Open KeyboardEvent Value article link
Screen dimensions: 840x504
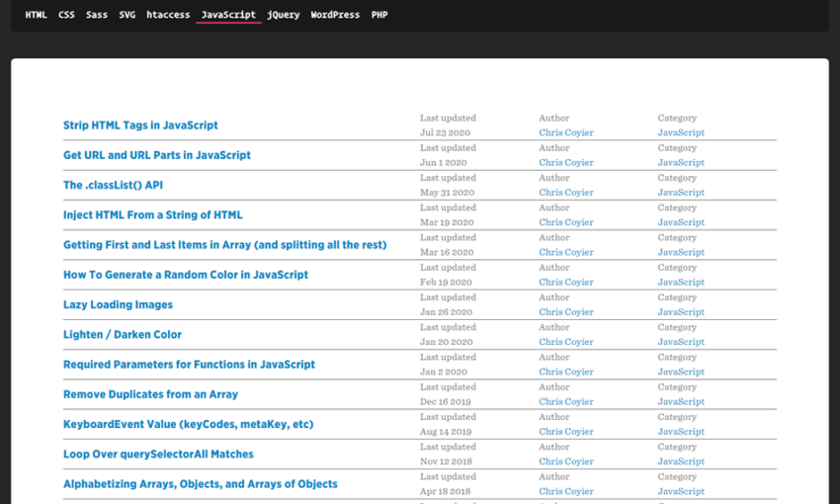pos(188,424)
